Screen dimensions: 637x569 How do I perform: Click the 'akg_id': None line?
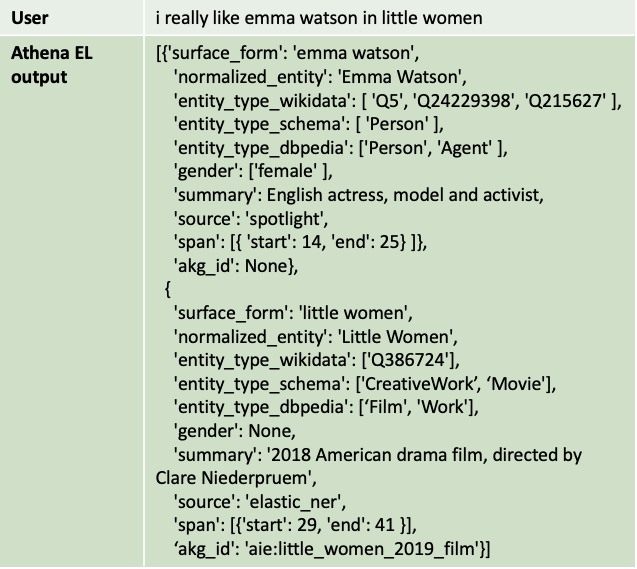pos(236,266)
